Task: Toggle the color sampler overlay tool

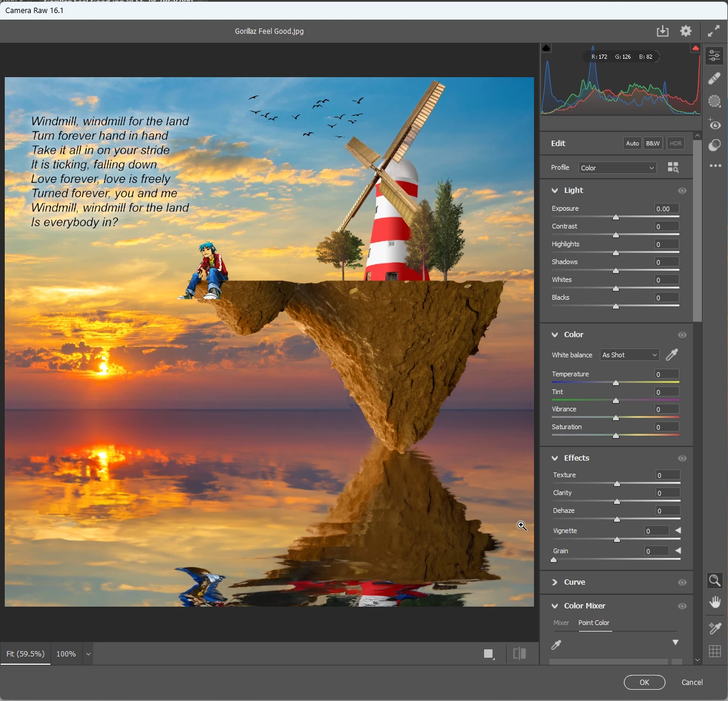Action: [x=715, y=628]
